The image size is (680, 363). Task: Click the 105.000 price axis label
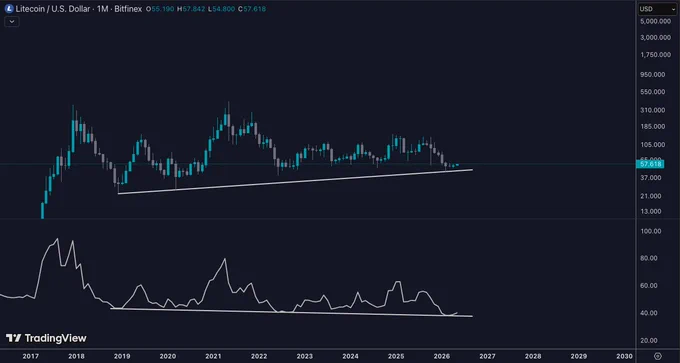(x=653, y=144)
